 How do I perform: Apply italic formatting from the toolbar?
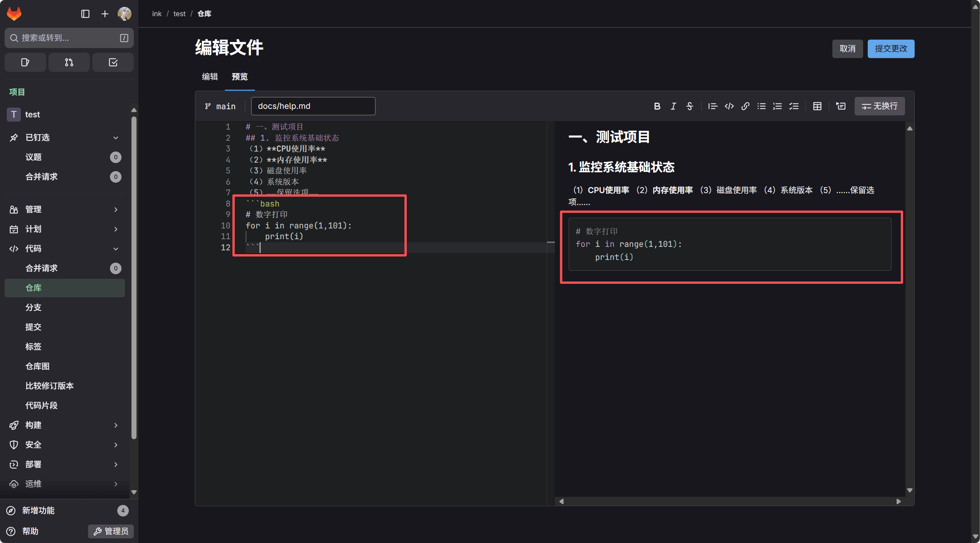(x=673, y=106)
